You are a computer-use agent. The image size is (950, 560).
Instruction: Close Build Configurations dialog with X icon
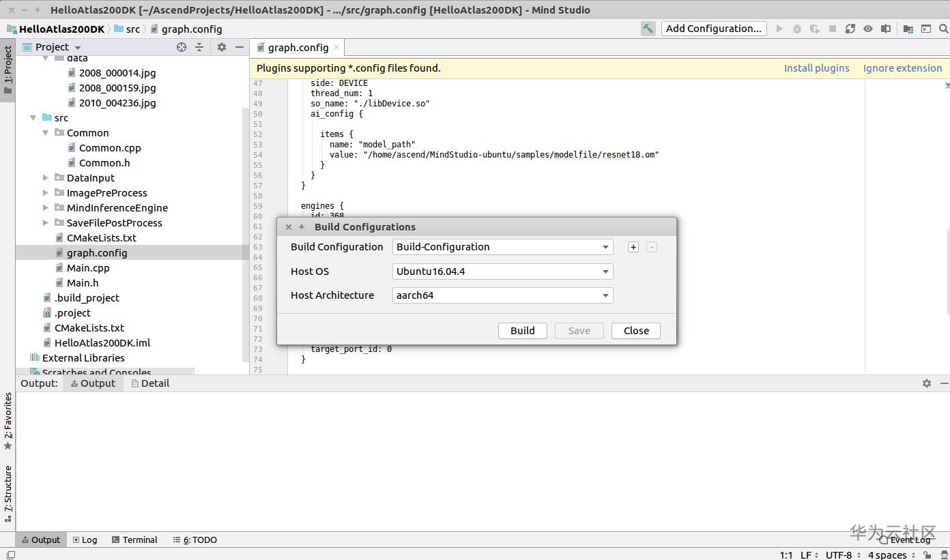289,227
